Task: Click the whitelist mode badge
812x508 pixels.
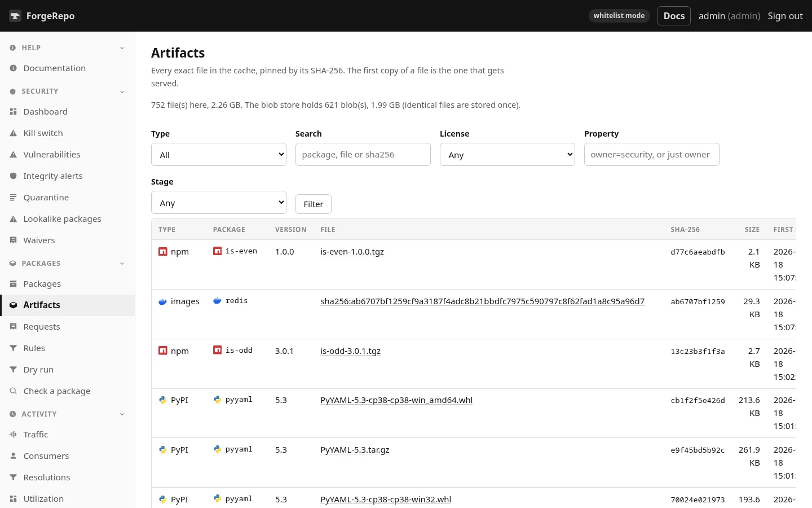Action: click(x=619, y=16)
